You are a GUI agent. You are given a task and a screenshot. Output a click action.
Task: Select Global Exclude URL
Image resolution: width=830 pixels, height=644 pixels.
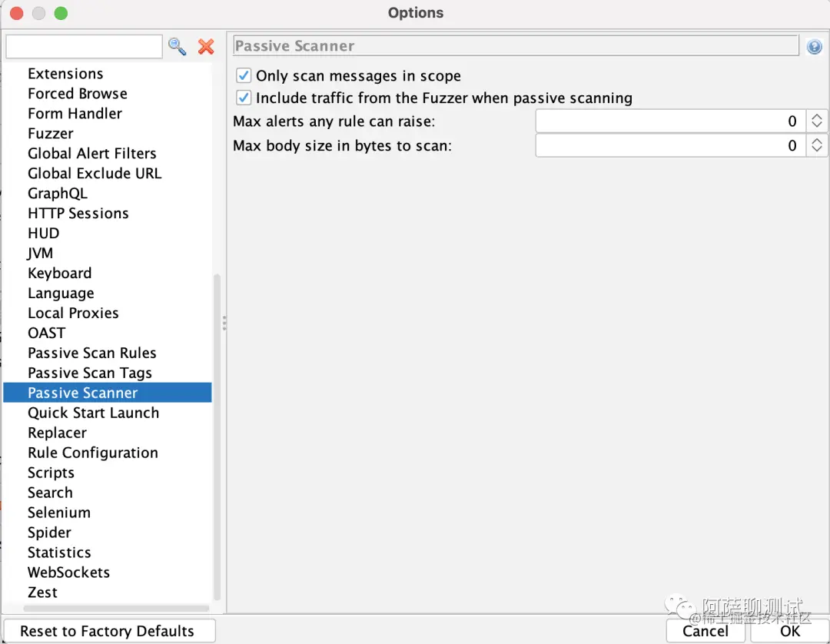click(95, 174)
